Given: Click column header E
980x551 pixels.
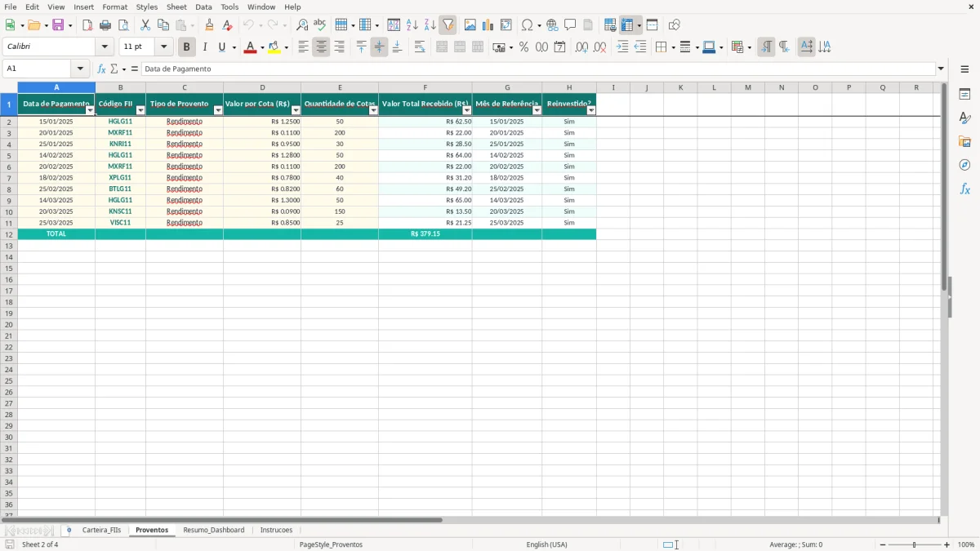Looking at the screenshot, I should point(340,87).
